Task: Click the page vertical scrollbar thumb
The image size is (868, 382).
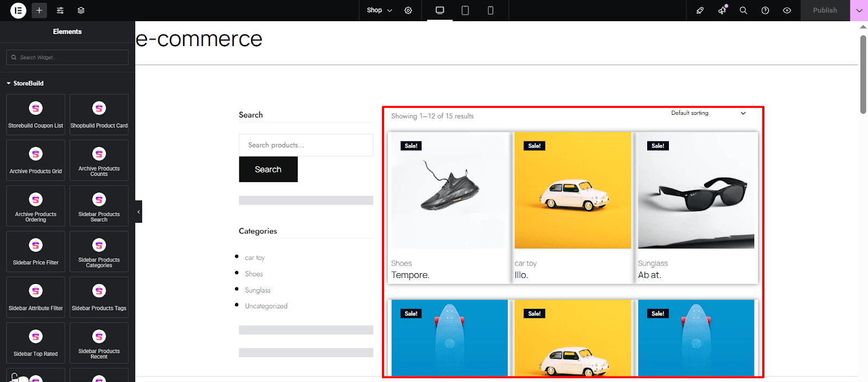Action: click(863, 74)
